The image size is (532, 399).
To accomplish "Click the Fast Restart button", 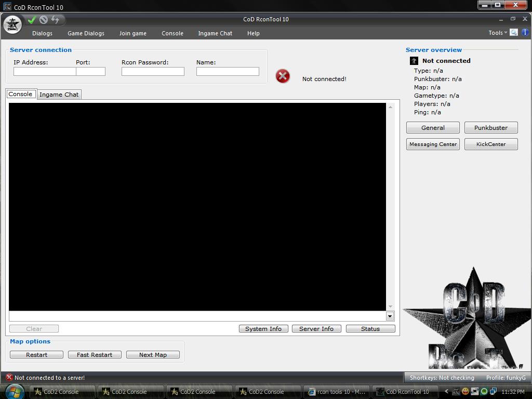I will [x=95, y=354].
